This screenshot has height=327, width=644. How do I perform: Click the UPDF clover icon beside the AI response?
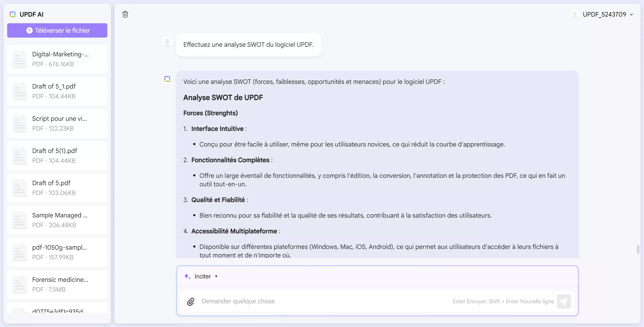(x=167, y=79)
